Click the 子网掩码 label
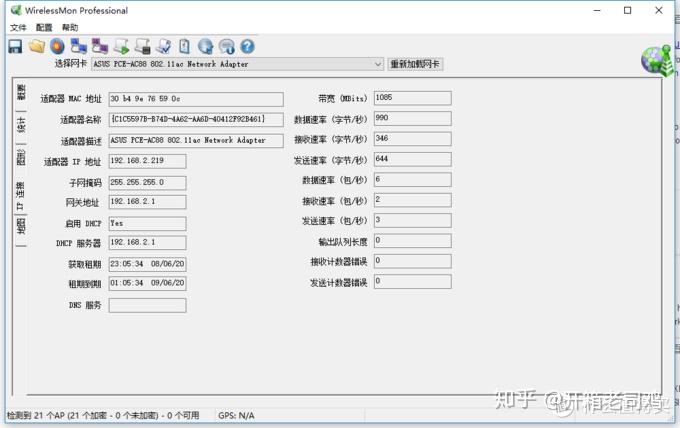This screenshot has height=428, width=680. [85, 183]
